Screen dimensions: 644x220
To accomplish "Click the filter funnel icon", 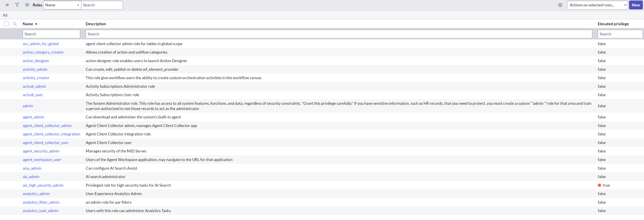I will tap(17, 5).
